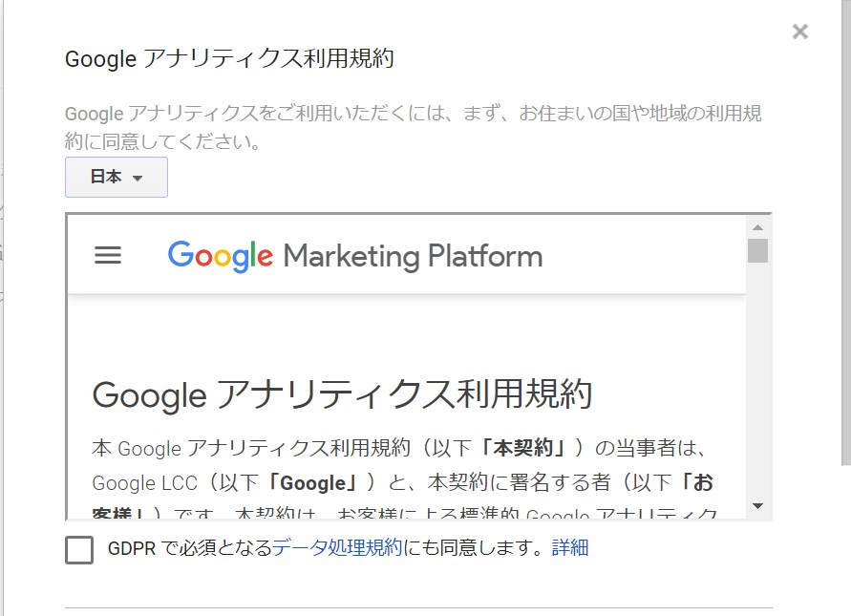
Task: Click the dialog title at top
Action: [229, 59]
